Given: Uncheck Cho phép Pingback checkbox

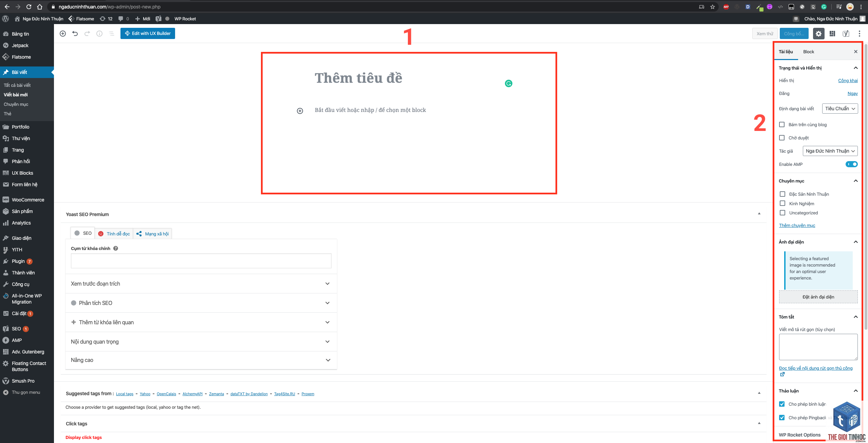Looking at the screenshot, I should click(x=782, y=418).
